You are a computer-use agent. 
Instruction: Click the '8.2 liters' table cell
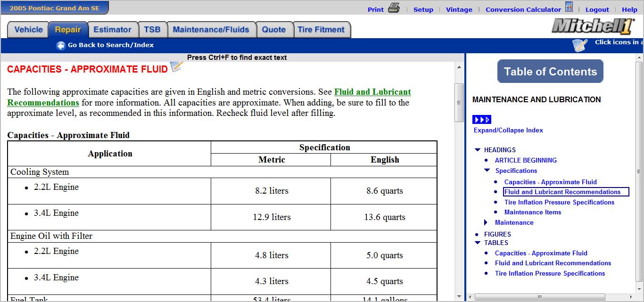(272, 191)
